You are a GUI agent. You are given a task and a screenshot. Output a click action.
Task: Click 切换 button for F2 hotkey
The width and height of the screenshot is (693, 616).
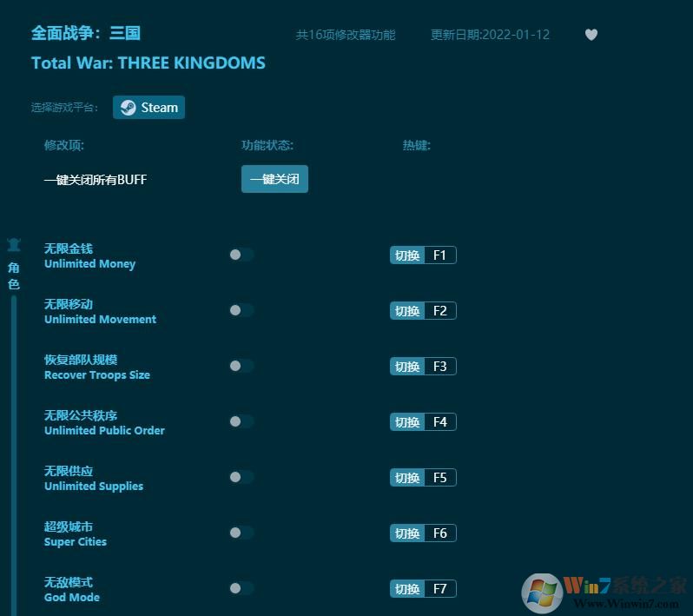tap(407, 311)
